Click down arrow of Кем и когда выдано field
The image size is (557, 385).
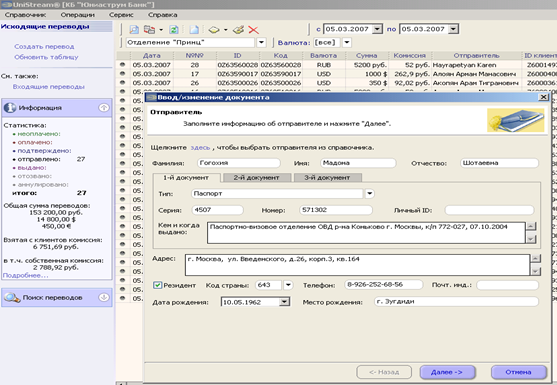[531, 239]
